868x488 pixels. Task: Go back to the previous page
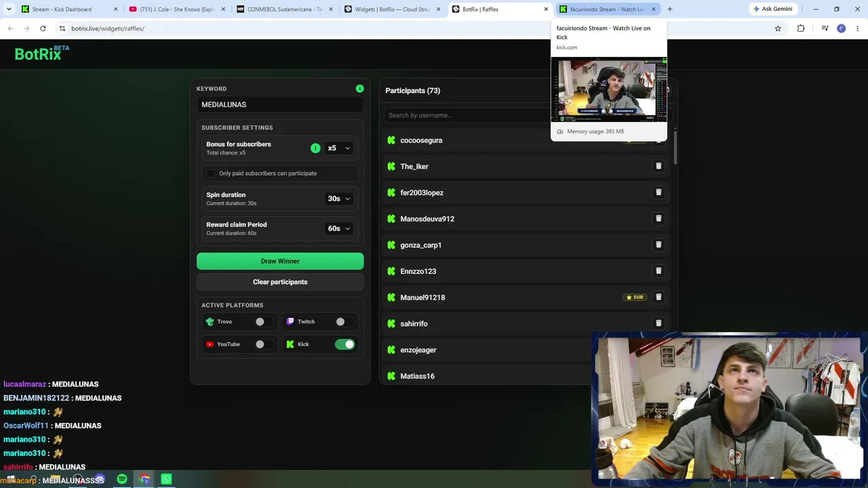point(10,28)
